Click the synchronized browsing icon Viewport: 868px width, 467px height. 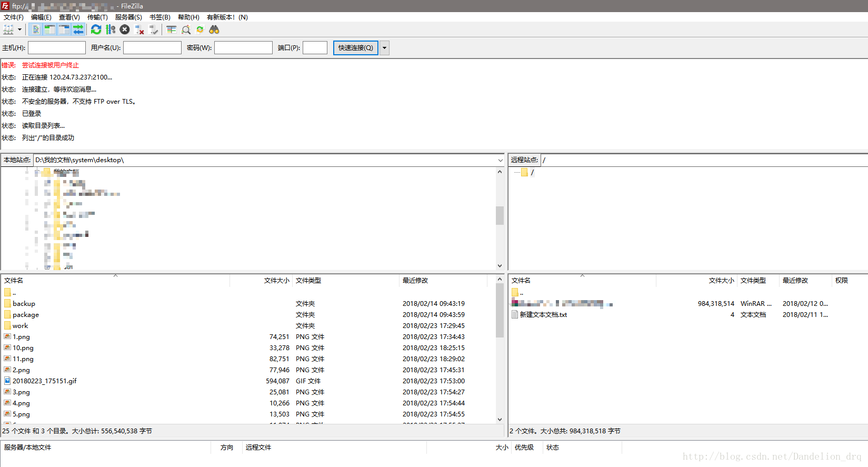coord(200,29)
